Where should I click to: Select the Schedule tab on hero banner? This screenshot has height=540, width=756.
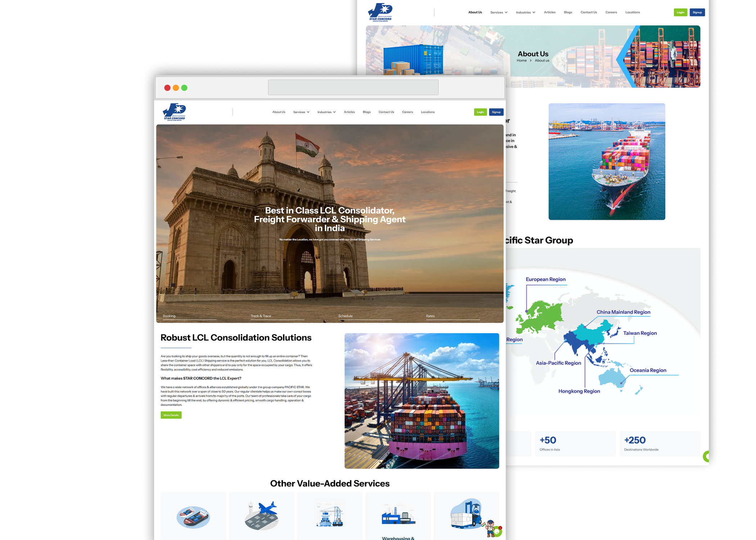(345, 316)
